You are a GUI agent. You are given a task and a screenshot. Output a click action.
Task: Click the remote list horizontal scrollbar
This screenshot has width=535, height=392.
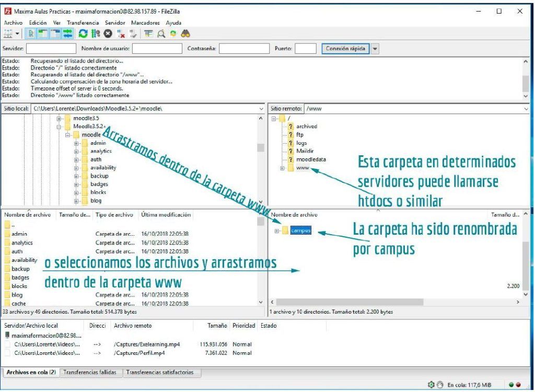[x=350, y=302]
